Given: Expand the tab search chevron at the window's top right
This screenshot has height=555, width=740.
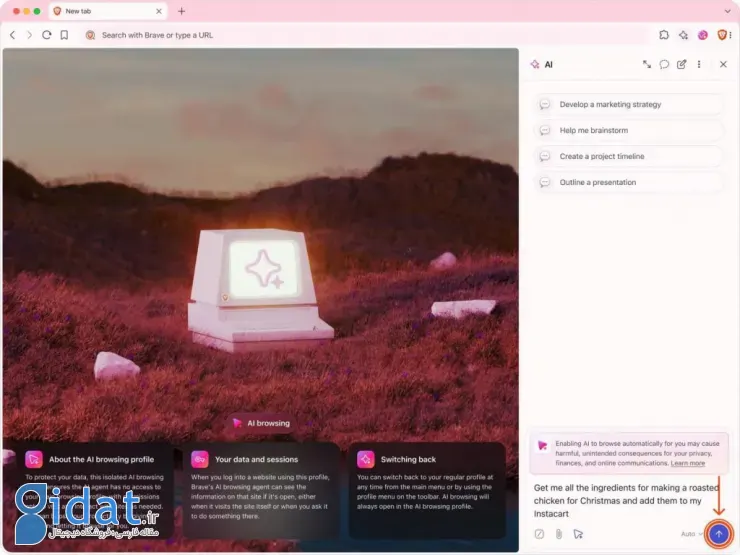Looking at the screenshot, I should coord(727,11).
